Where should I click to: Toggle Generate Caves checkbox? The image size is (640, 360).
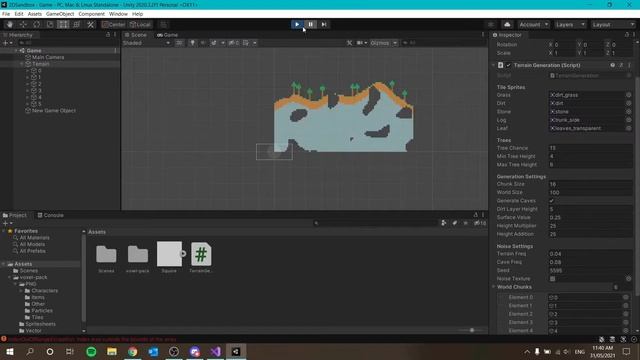tap(552, 201)
